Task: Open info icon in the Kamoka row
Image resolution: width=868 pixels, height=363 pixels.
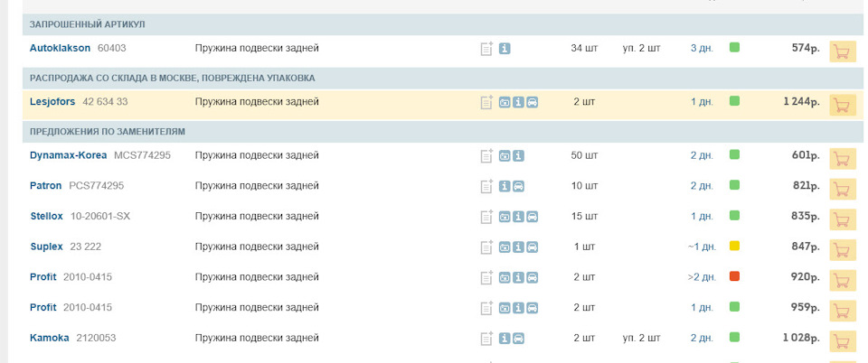Action: click(x=505, y=338)
